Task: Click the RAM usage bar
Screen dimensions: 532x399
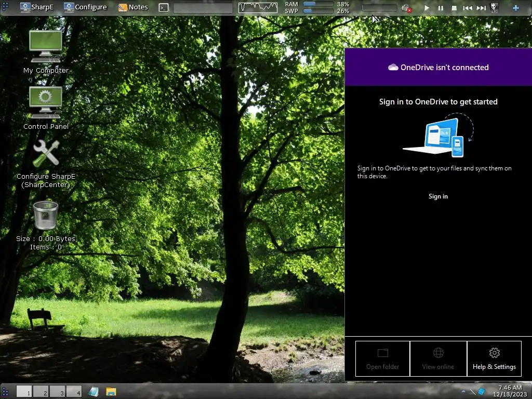Action: [318, 4]
